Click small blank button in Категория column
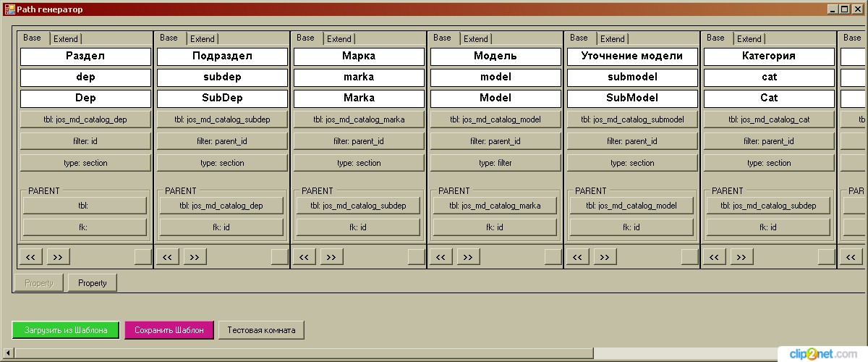The image size is (868, 362). tap(827, 256)
